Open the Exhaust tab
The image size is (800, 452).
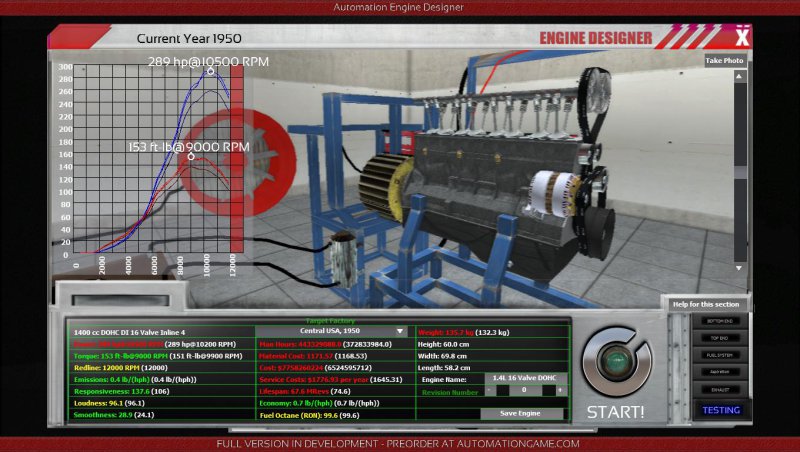coord(719,388)
